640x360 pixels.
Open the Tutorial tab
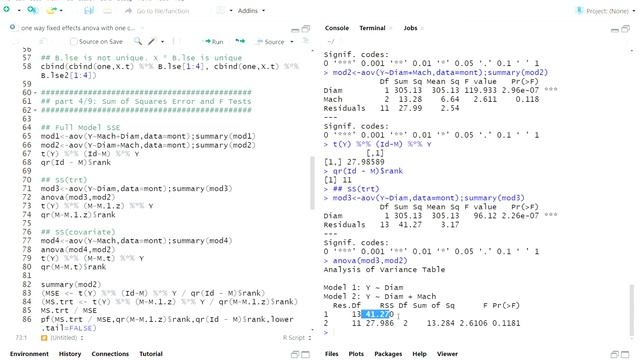[x=151, y=354]
